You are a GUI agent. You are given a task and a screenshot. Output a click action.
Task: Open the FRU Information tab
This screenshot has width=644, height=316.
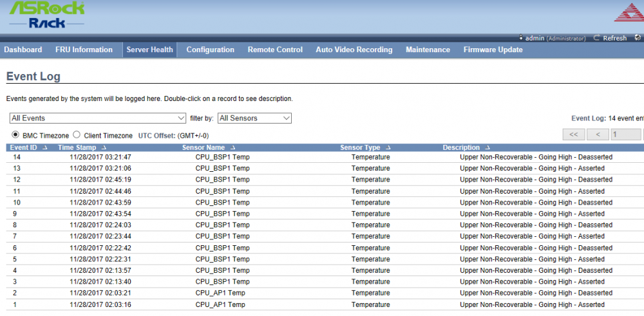pos(84,50)
